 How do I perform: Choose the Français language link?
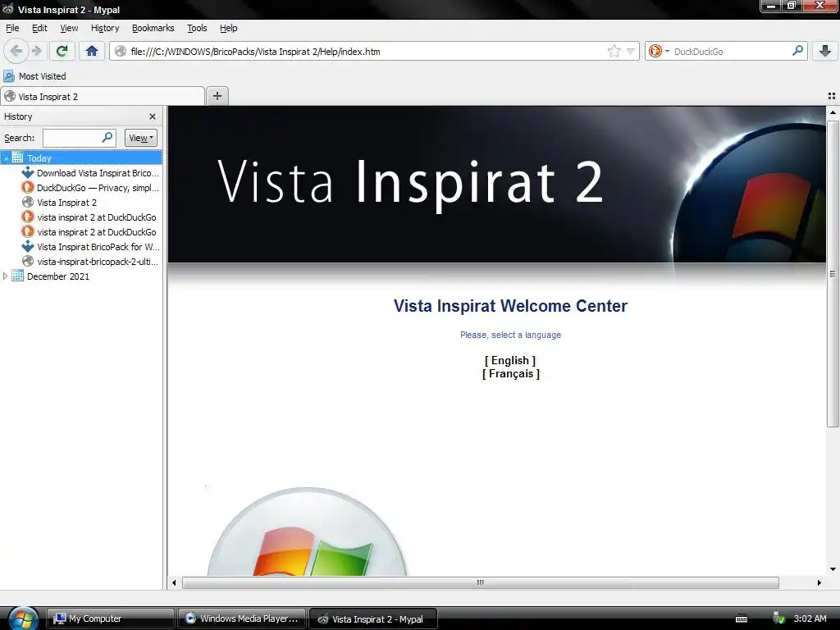click(510, 374)
